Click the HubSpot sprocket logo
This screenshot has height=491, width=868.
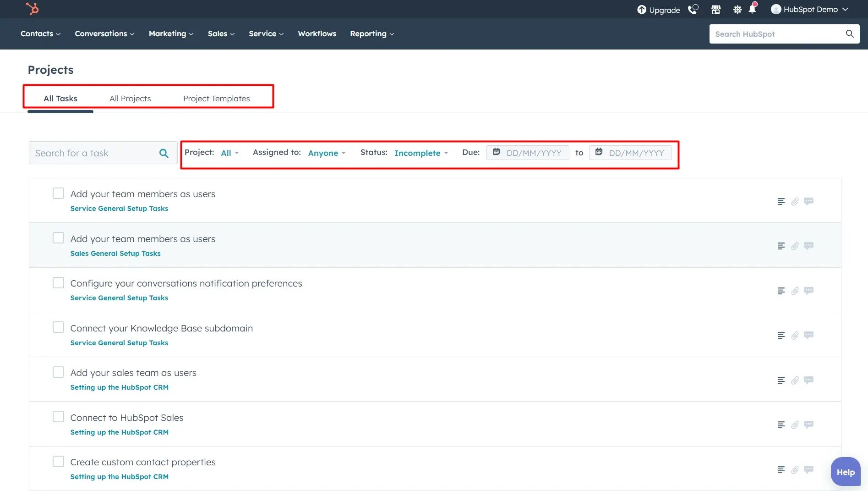pyautogui.click(x=33, y=9)
